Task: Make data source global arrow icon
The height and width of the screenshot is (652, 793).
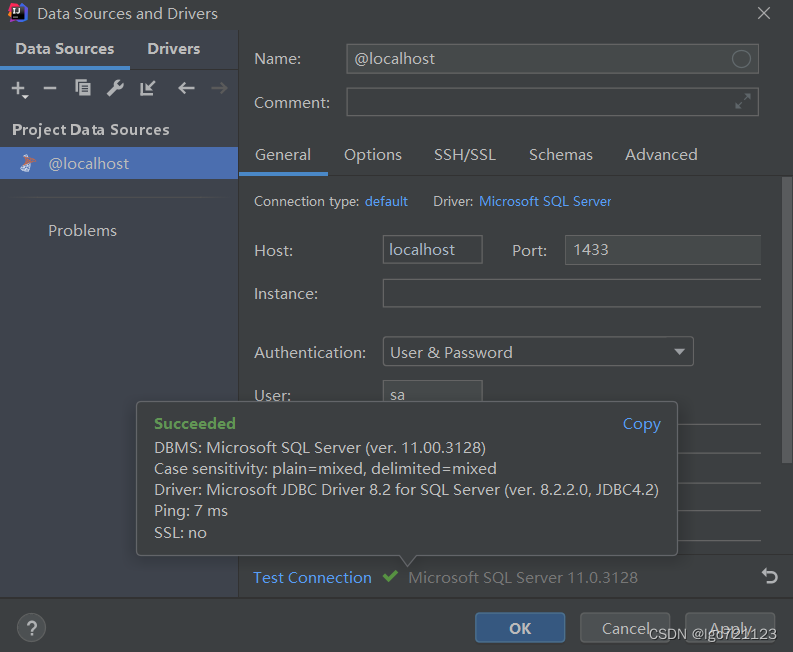Action: [148, 88]
